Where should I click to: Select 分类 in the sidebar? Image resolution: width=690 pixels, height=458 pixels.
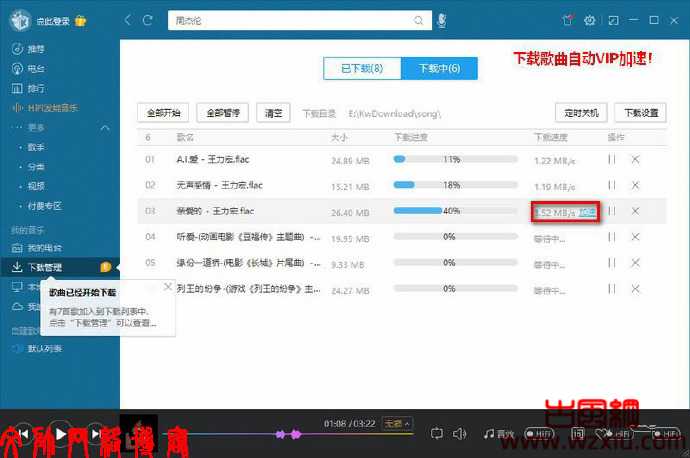(x=36, y=167)
